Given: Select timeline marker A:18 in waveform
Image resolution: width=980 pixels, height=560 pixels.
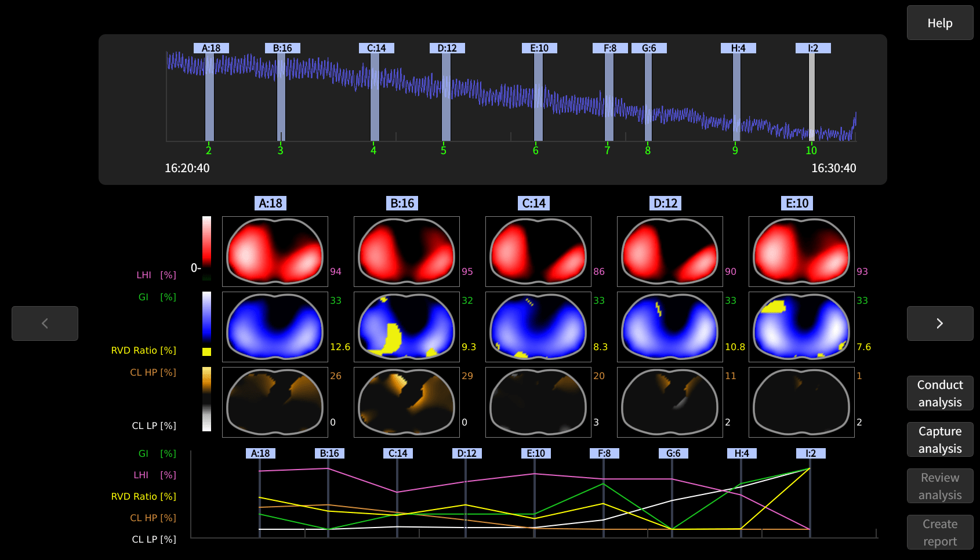Looking at the screenshot, I should coord(211,48).
